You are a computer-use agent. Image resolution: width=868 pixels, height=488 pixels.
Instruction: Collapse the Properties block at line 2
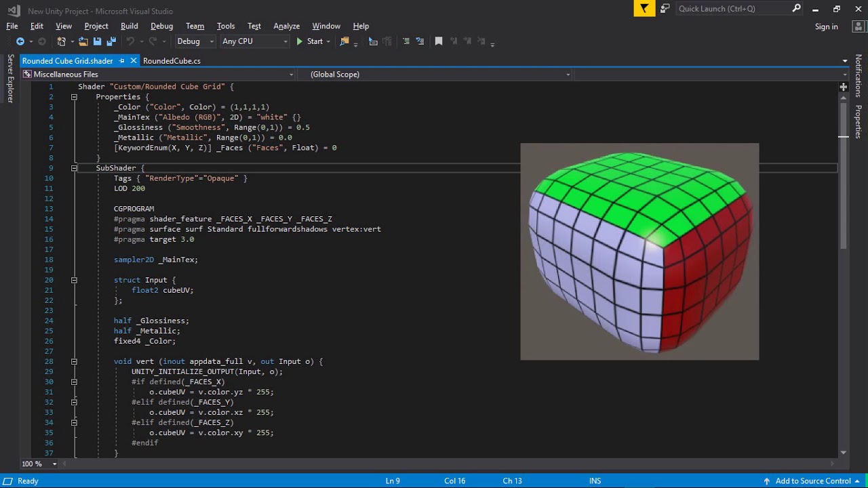coord(74,97)
